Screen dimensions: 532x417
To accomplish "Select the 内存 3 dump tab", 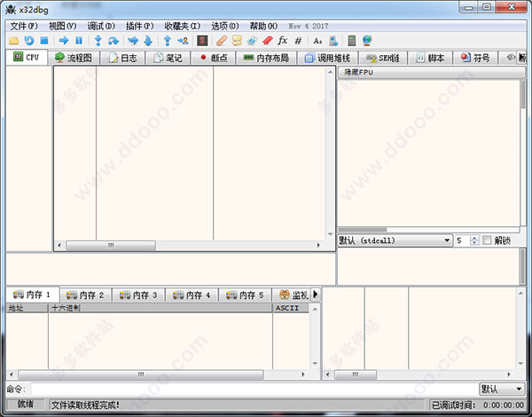I will coord(139,295).
